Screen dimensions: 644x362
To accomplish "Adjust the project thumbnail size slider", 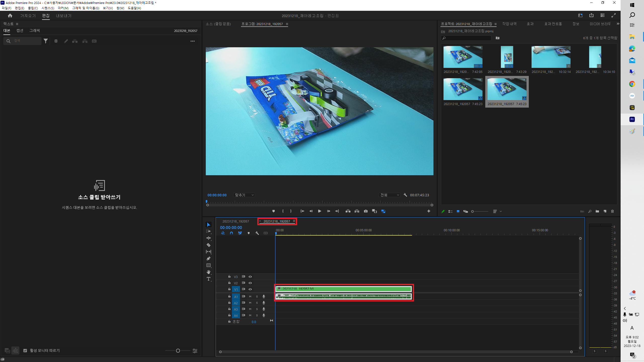I will point(473,211).
